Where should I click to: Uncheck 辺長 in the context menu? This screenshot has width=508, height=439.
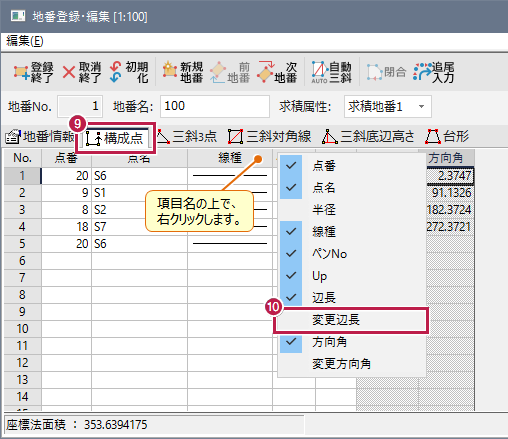[352, 298]
